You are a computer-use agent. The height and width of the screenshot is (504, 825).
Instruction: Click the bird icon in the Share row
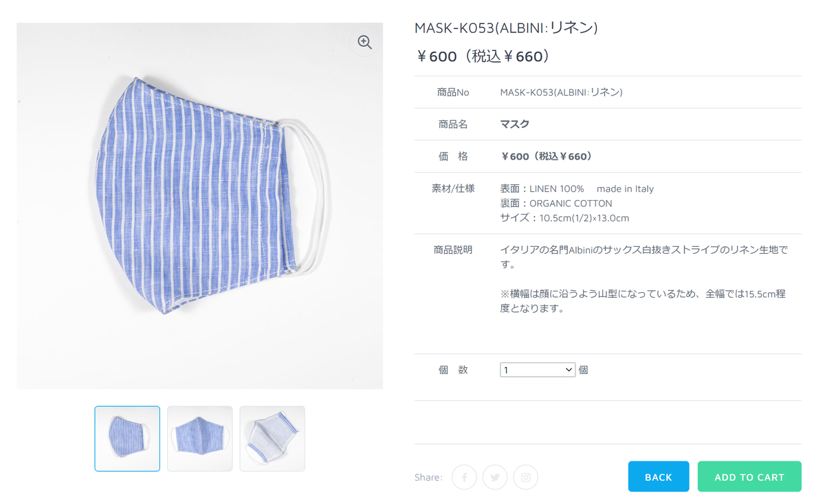tap(495, 476)
